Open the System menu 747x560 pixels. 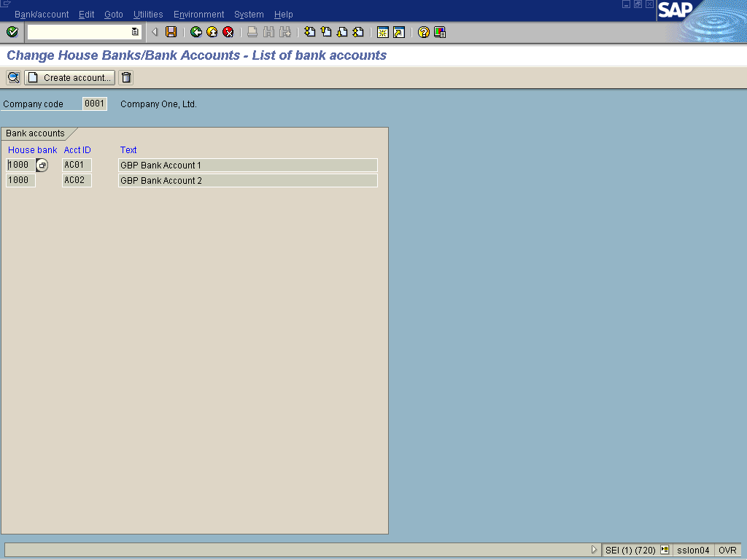coord(249,15)
